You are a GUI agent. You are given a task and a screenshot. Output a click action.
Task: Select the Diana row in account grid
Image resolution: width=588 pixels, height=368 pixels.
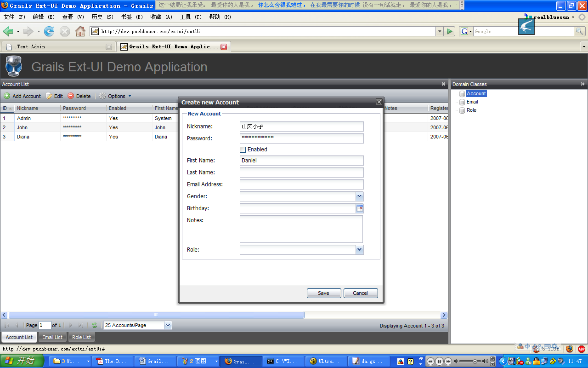tap(224, 137)
